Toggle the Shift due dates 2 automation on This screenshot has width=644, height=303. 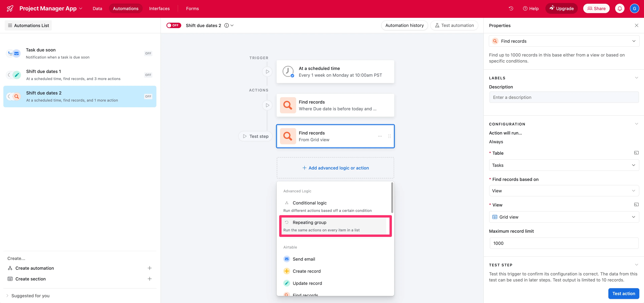(x=174, y=25)
